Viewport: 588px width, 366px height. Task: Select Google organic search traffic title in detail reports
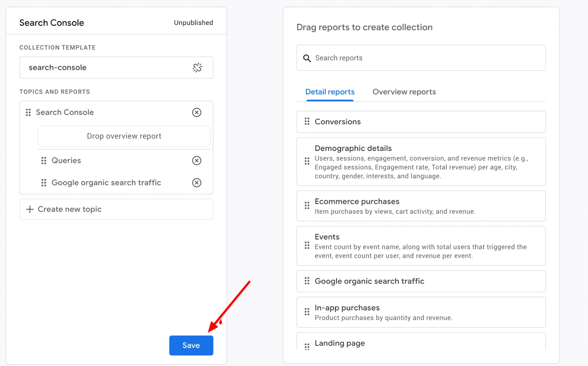point(369,281)
